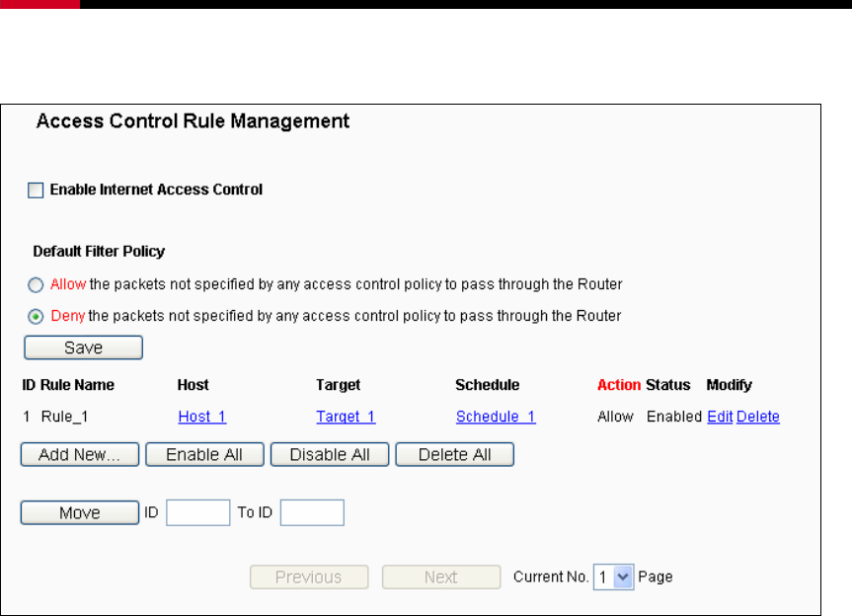Click Delete All button
The image size is (852, 616).
[x=455, y=455]
